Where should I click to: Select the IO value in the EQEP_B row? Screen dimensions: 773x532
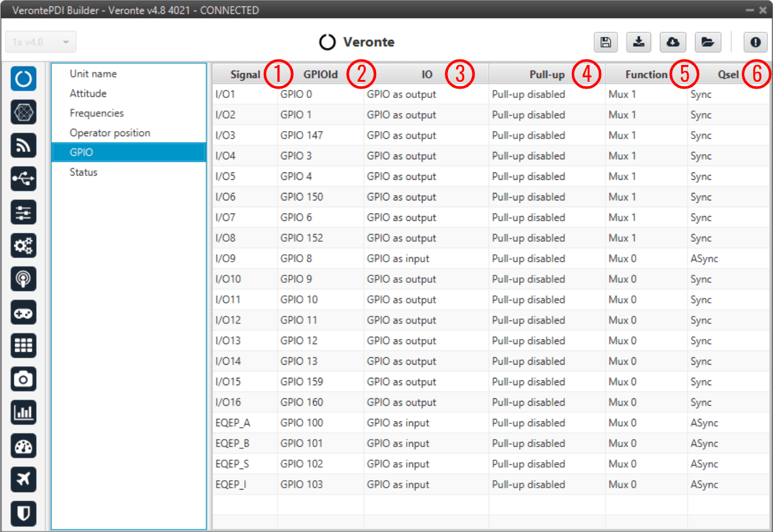pyautogui.click(x=426, y=444)
